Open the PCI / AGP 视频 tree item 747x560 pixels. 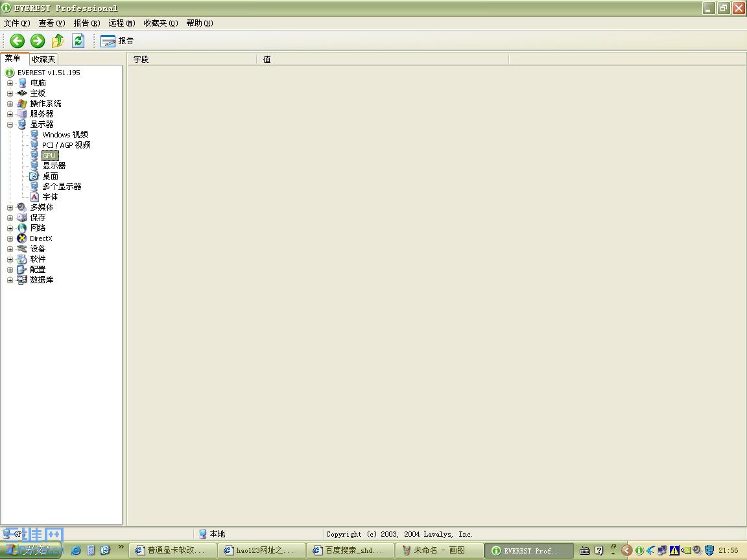pyautogui.click(x=66, y=145)
